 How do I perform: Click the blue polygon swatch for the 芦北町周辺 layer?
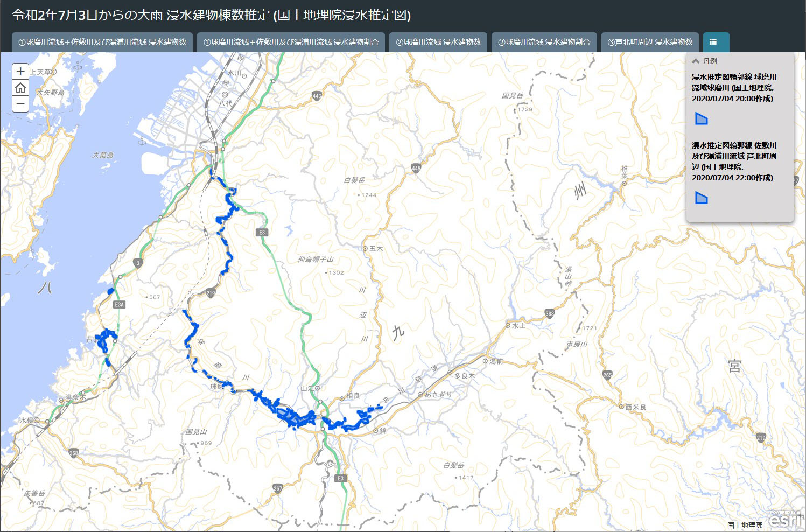[x=702, y=199]
